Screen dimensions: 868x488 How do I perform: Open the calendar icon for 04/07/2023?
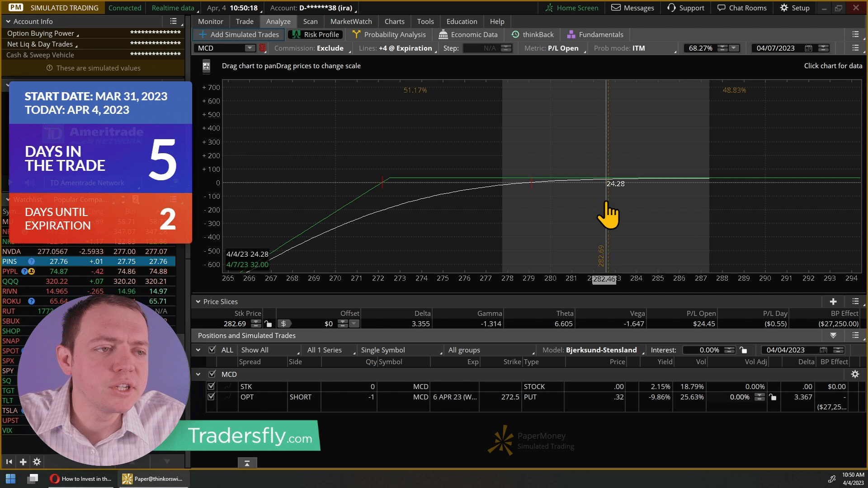(809, 48)
